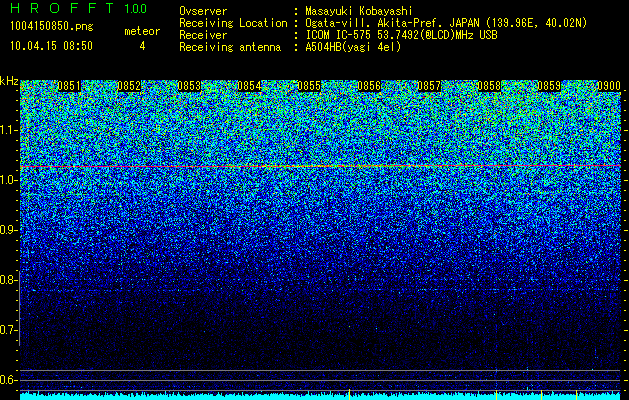Viewport: 629px width, 400px height.
Task: Click the 0.8 kHz axis label
Action: click(x=8, y=280)
